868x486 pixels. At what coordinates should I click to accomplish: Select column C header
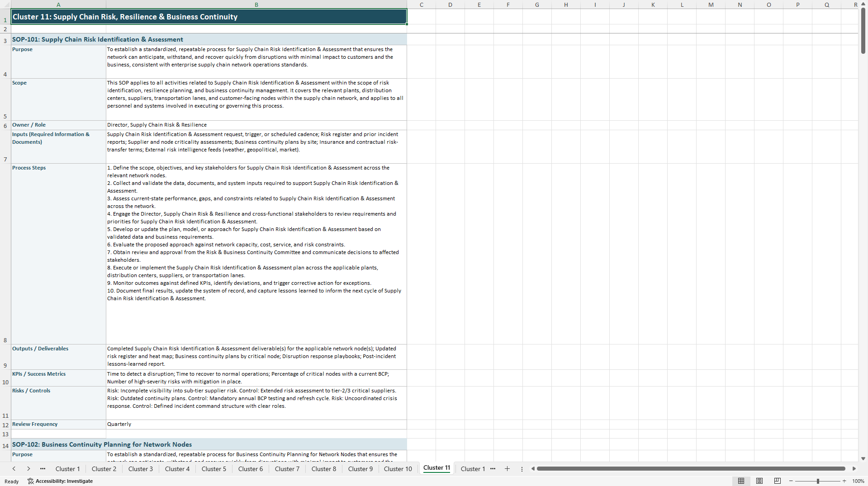tap(422, 5)
